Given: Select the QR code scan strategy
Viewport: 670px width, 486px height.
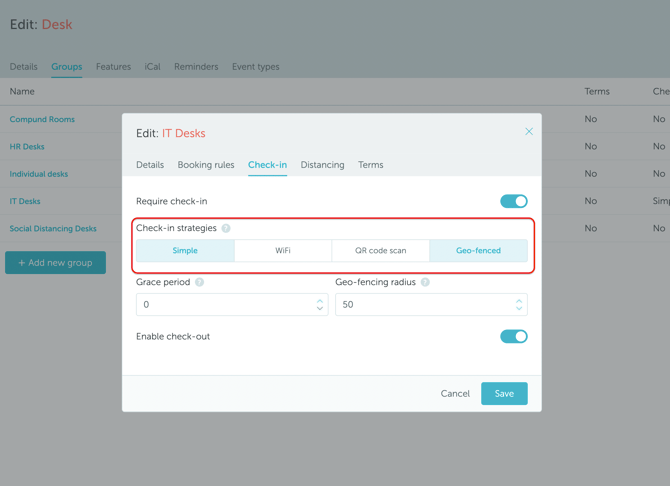Looking at the screenshot, I should 380,251.
